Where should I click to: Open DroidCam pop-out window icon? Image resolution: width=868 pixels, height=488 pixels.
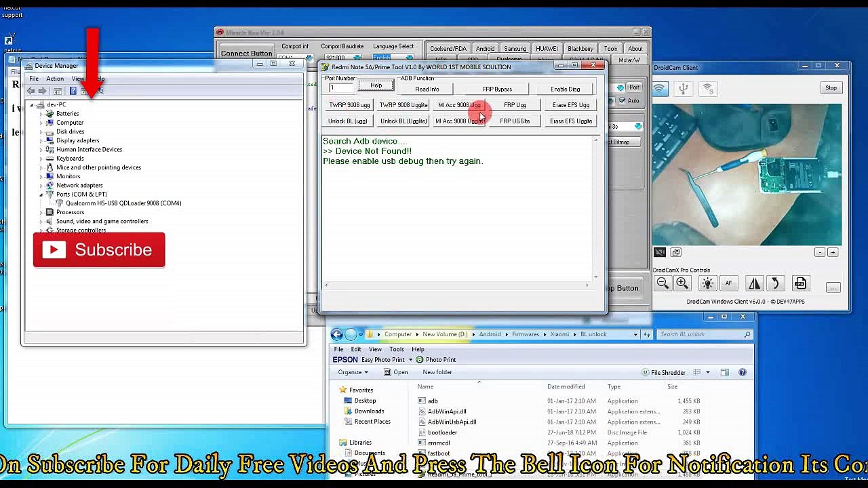[x=675, y=252]
